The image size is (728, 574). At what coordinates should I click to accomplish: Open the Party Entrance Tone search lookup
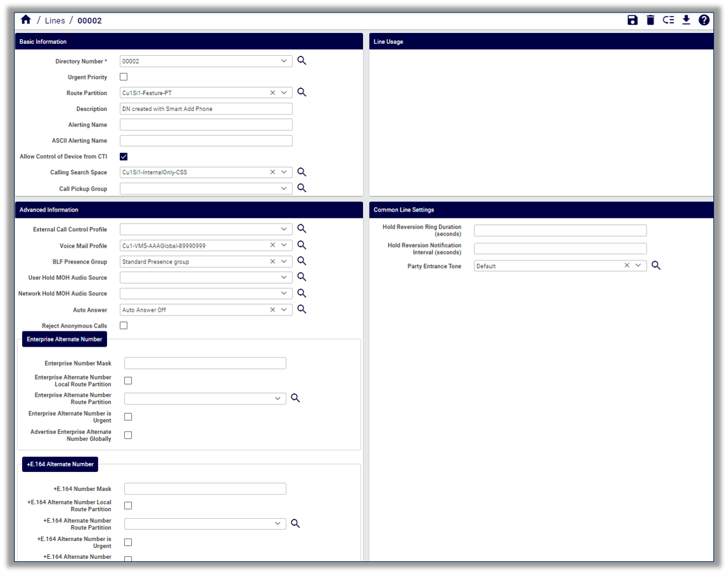coord(656,265)
